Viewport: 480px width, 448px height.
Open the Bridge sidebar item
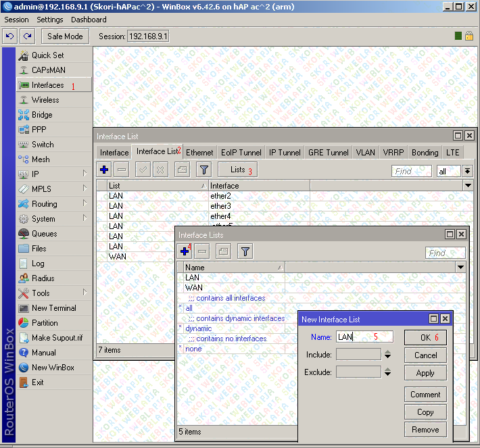pos(42,115)
